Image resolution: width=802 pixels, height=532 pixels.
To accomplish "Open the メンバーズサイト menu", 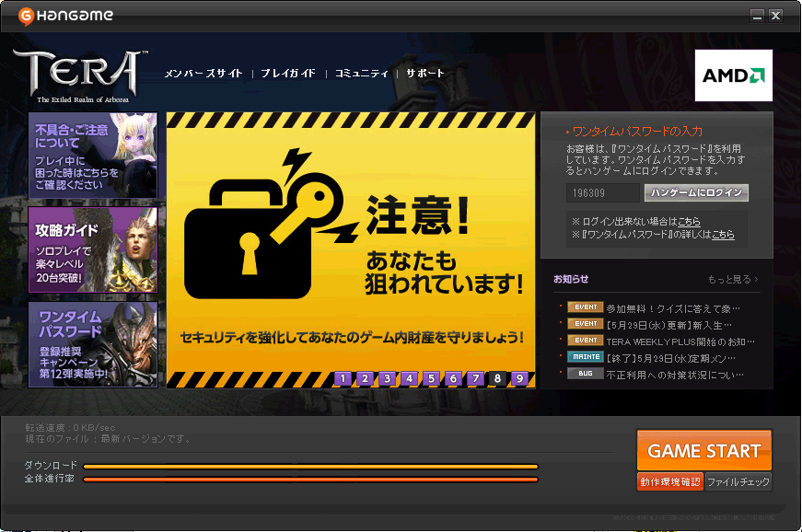I will tap(203, 74).
